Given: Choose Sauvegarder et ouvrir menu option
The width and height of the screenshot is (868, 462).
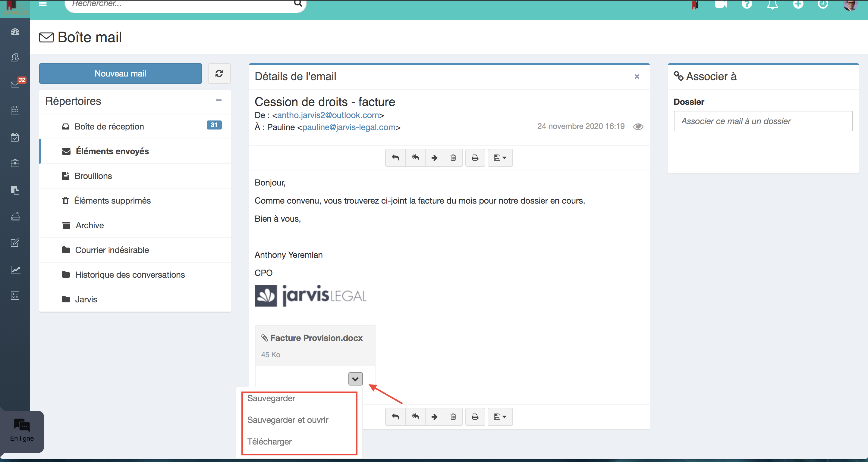Looking at the screenshot, I should pos(288,420).
